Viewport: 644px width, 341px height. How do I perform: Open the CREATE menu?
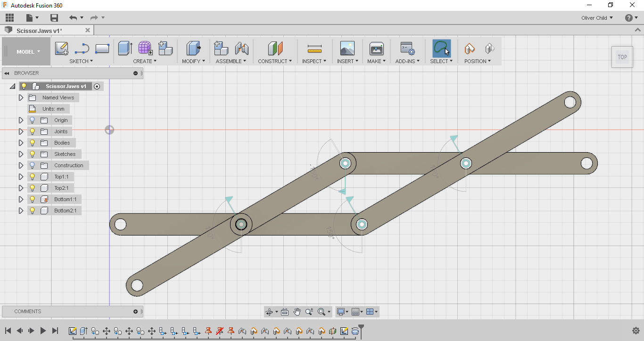point(145,61)
